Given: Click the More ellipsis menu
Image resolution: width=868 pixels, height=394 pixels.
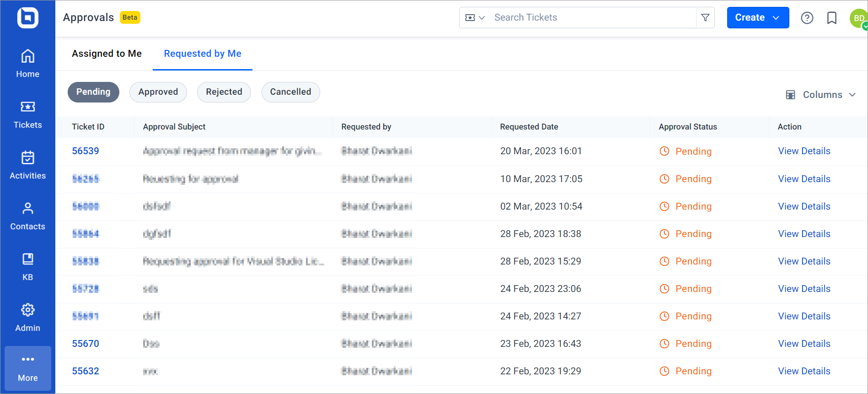Looking at the screenshot, I should (x=27, y=368).
